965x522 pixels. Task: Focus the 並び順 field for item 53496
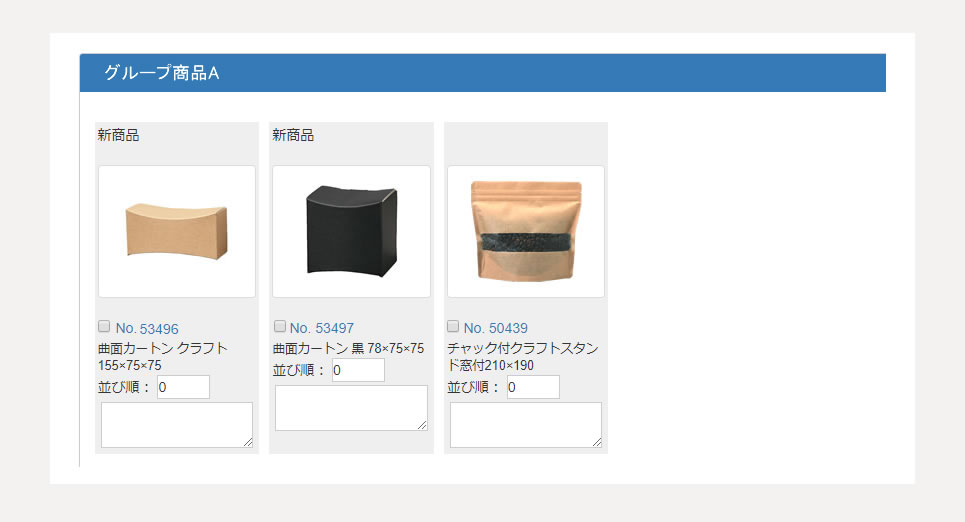[183, 387]
